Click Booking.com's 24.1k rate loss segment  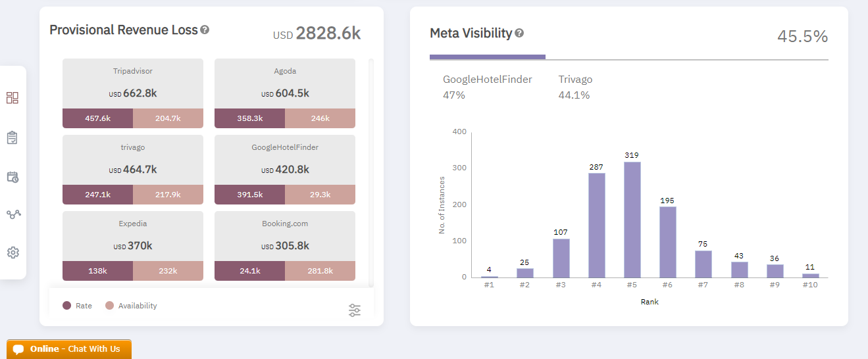tap(249, 271)
